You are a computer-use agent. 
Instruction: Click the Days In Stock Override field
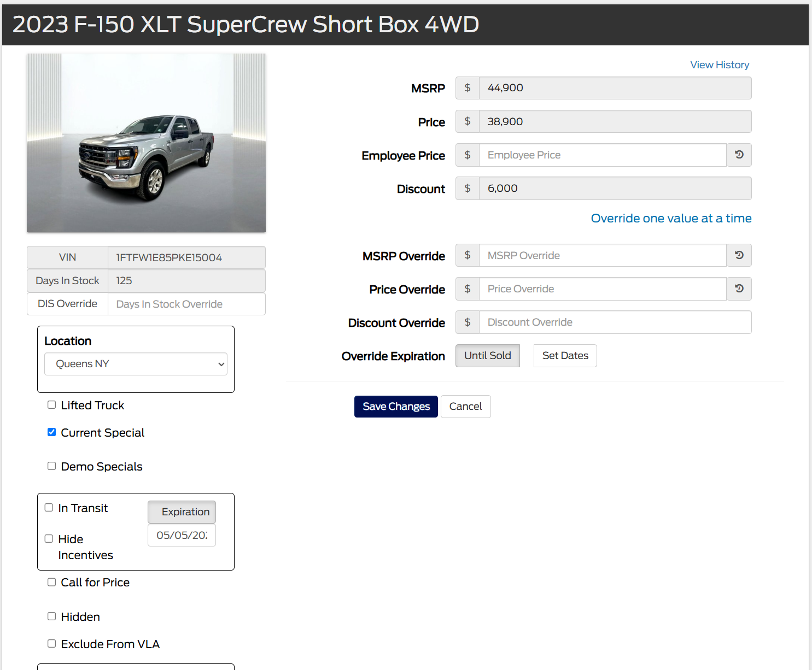pos(186,304)
